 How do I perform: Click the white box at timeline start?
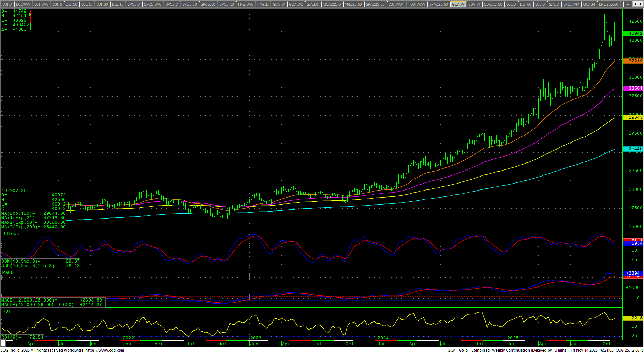pyautogui.click(x=3, y=344)
